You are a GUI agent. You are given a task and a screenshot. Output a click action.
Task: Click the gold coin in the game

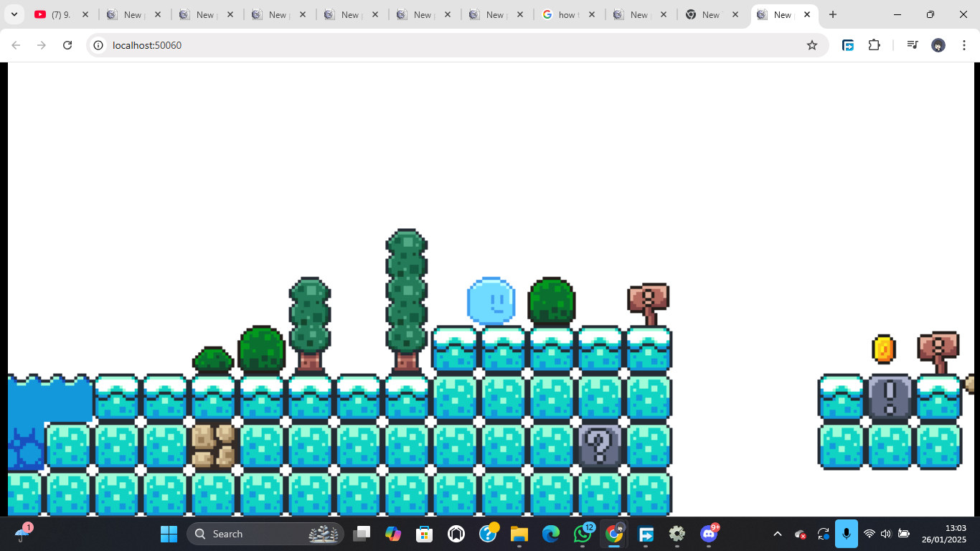884,349
